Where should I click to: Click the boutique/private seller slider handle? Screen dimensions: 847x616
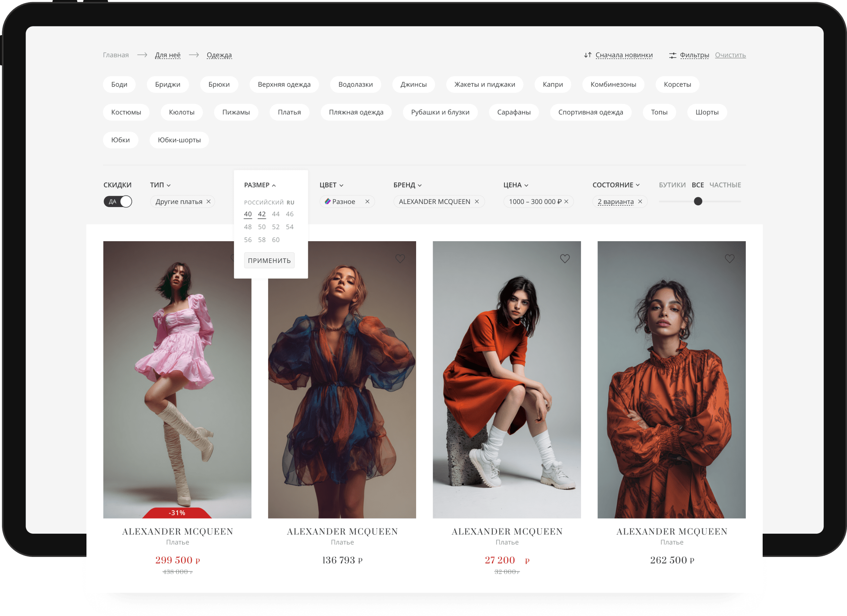pos(698,201)
